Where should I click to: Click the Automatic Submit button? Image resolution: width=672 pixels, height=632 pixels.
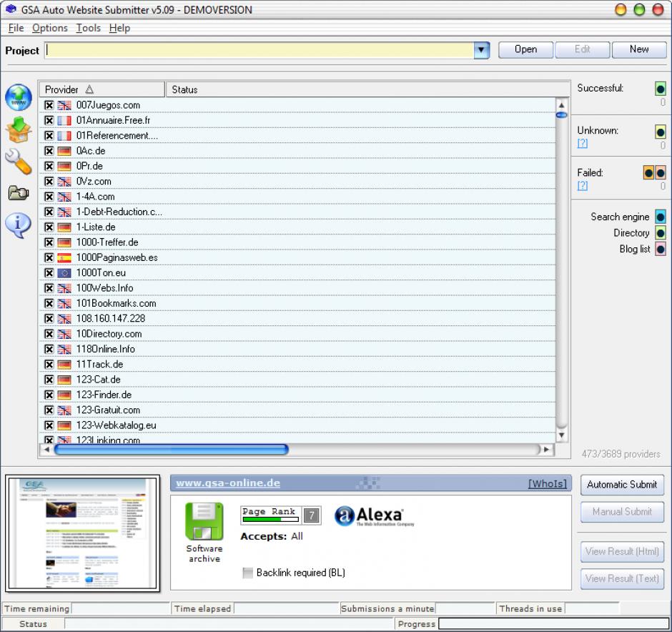pos(622,485)
